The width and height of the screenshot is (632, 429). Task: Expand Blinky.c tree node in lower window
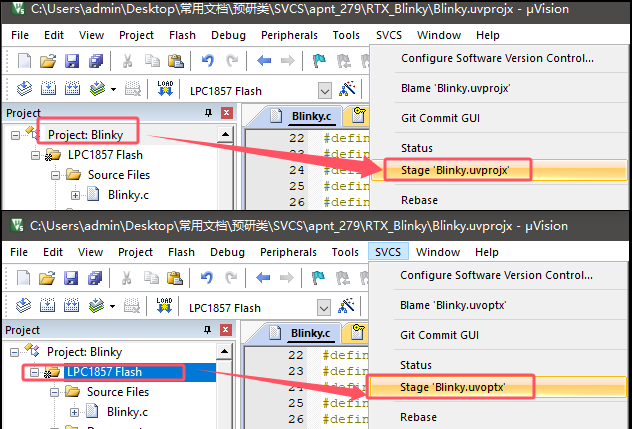(75, 411)
